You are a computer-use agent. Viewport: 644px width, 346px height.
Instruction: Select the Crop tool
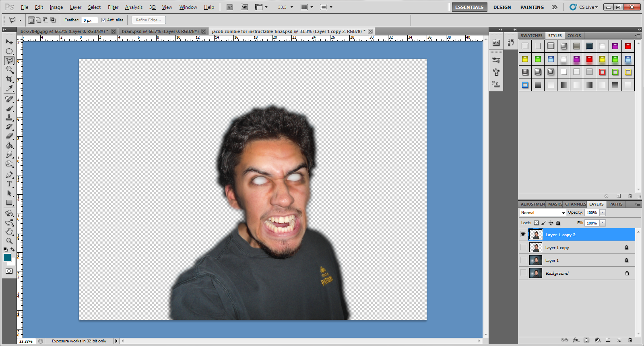(9, 79)
